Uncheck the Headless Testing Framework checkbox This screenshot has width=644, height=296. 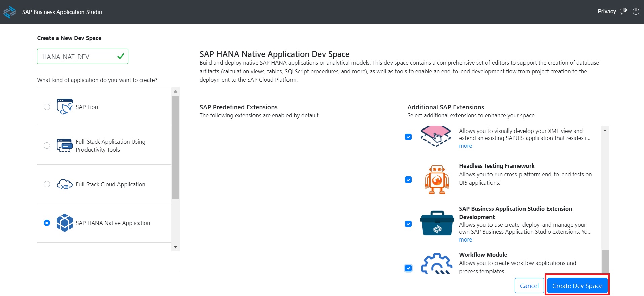(x=408, y=180)
